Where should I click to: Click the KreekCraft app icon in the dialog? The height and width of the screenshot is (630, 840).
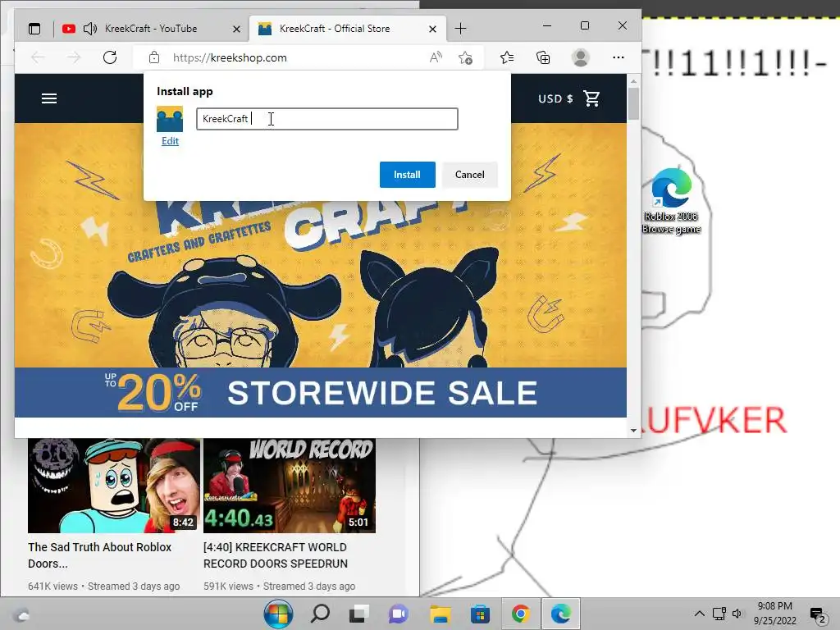(x=170, y=118)
